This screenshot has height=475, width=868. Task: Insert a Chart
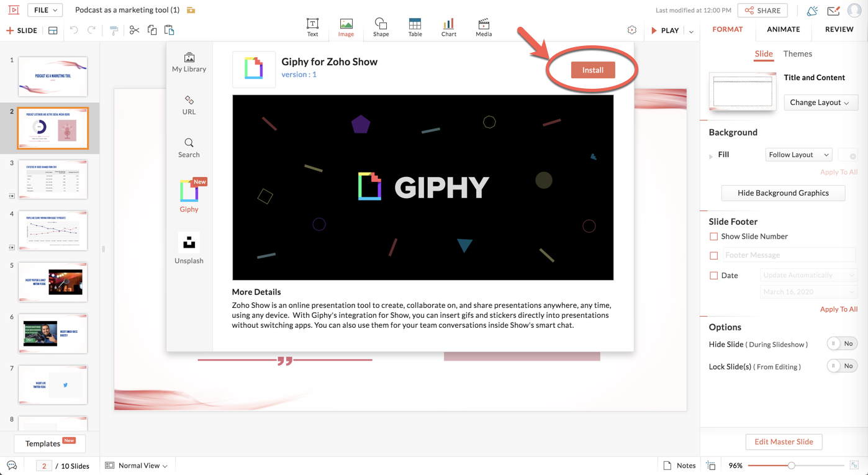[x=448, y=27]
